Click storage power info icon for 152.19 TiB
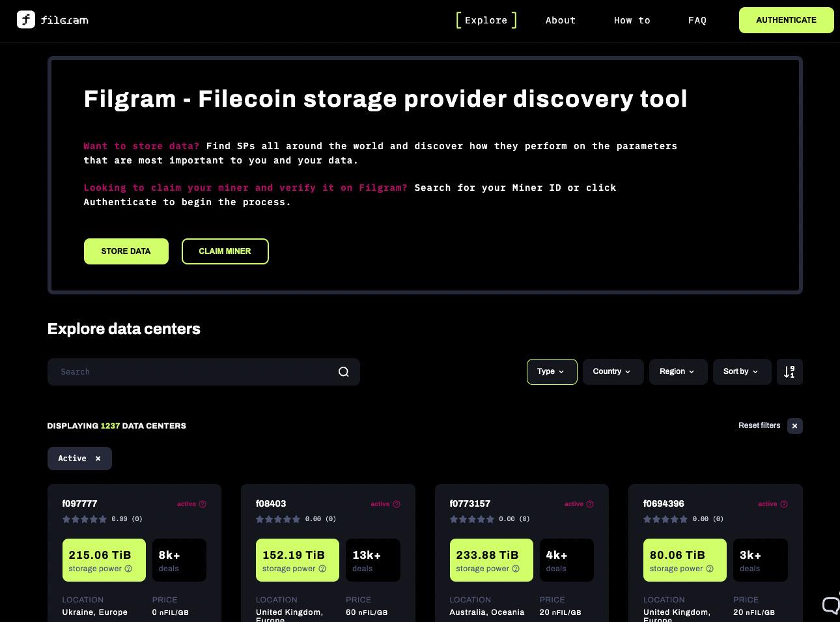 (322, 569)
